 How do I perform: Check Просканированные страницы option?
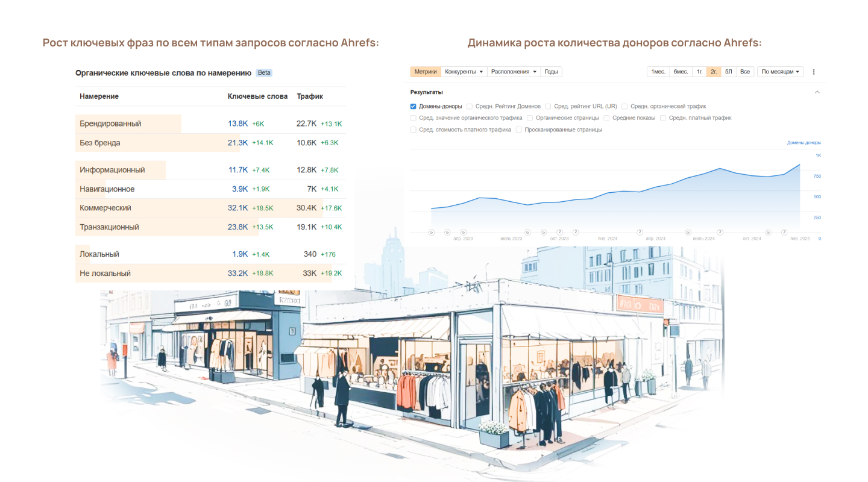pyautogui.click(x=519, y=130)
